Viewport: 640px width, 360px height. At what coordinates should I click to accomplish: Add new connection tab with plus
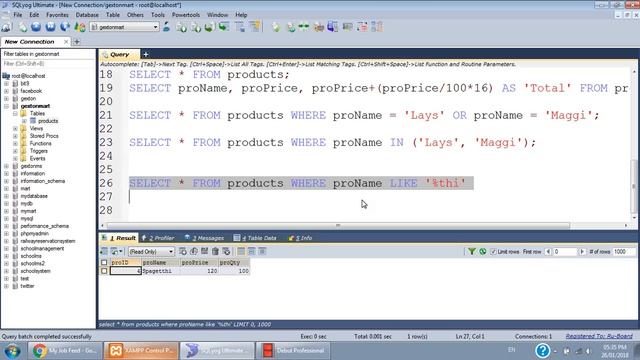[x=77, y=42]
